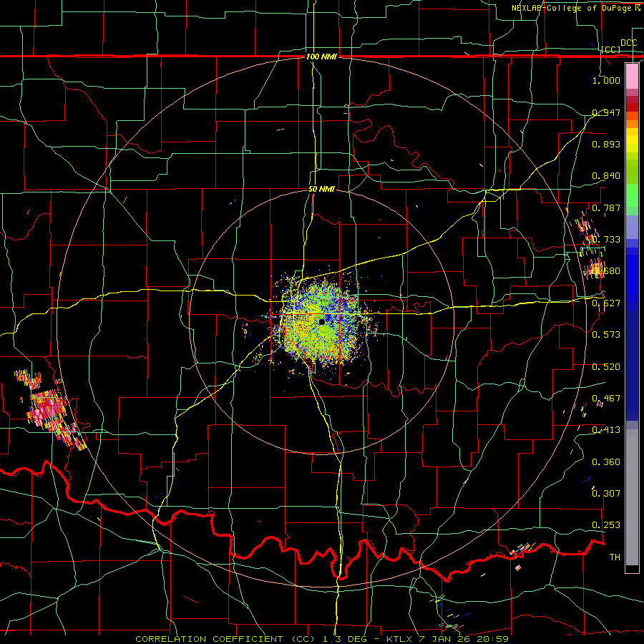Select the 0.253 color scale value

pyautogui.click(x=606, y=525)
